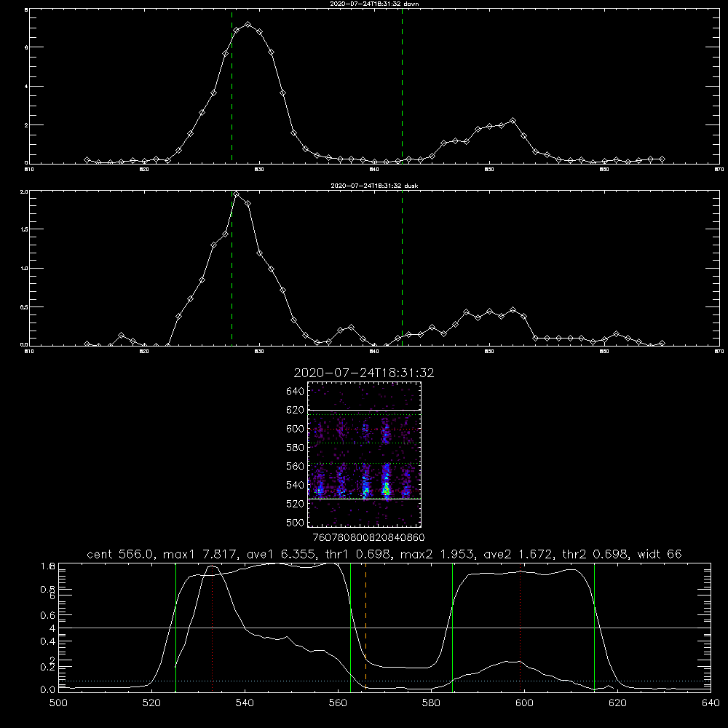Click the y-axis label 0.2 of the bottom plot
Screen dimensions: 728x728
point(48,667)
